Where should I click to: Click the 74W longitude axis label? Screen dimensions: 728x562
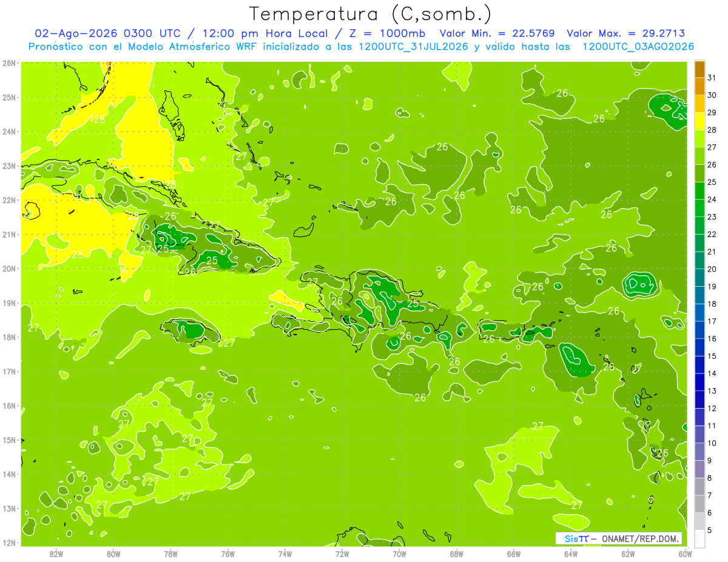(x=285, y=554)
